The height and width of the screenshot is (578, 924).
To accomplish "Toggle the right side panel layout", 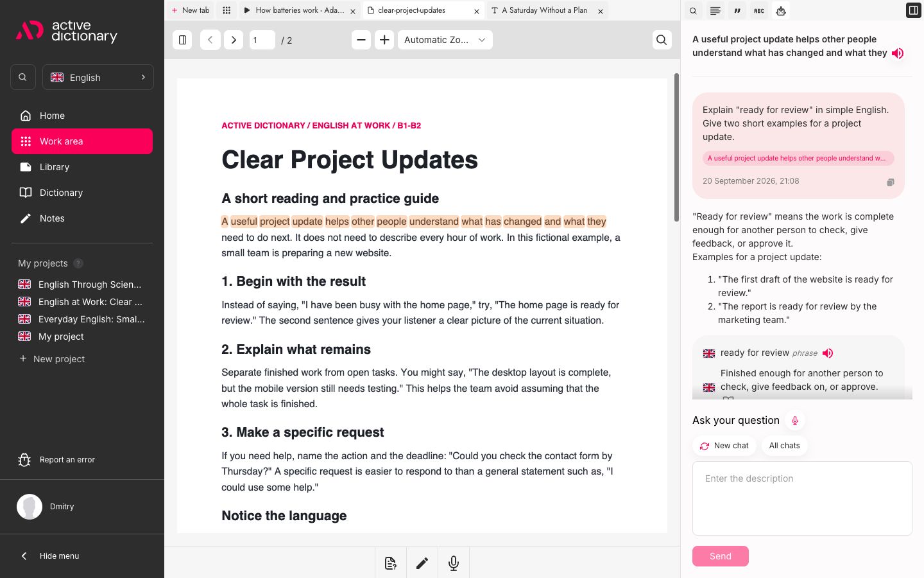I will tap(913, 10).
